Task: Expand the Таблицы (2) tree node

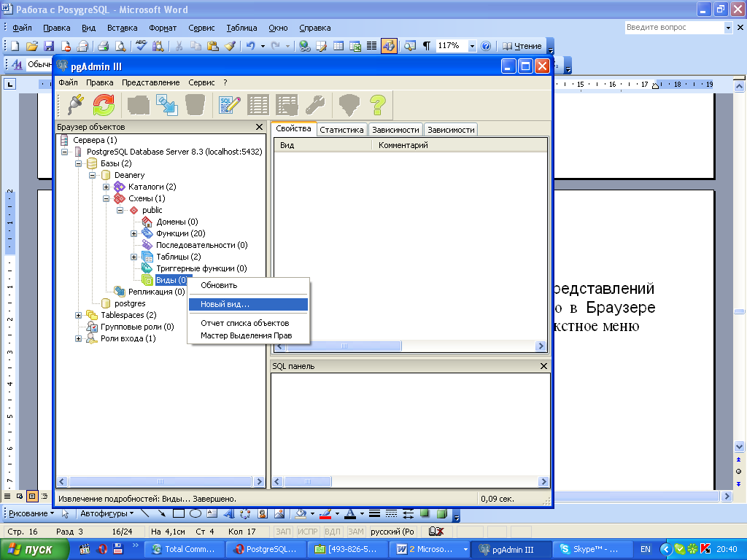Action: click(134, 257)
